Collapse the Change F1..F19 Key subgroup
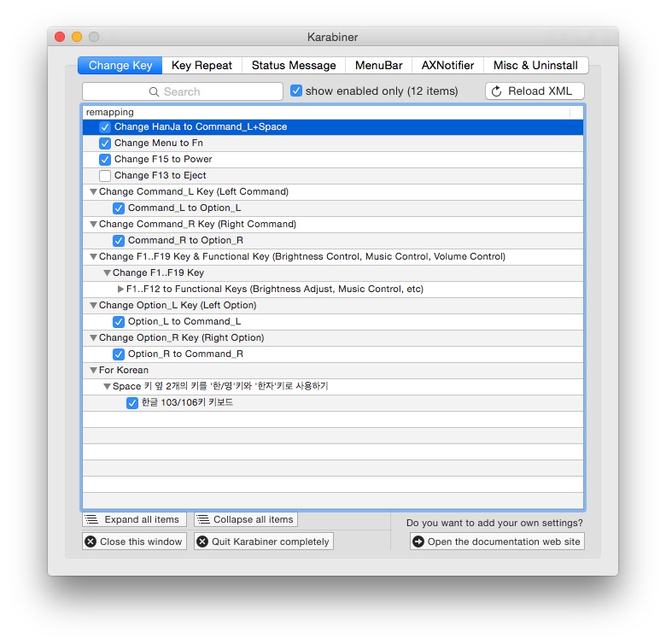This screenshot has width=666, height=644. (107, 272)
